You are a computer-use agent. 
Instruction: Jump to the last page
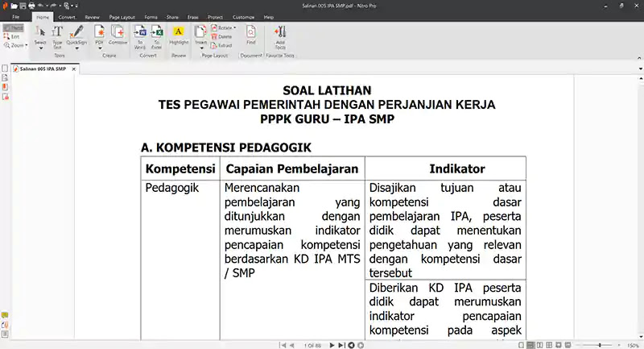341,345
